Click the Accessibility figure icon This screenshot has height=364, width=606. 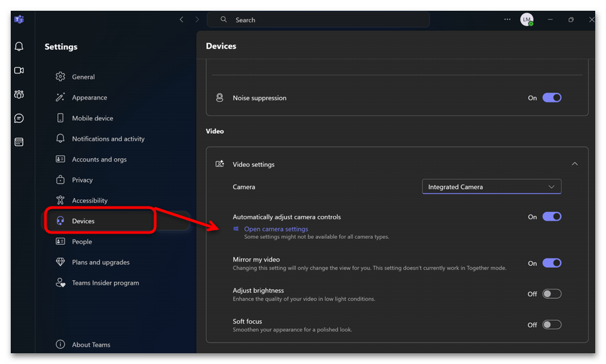[61, 200]
